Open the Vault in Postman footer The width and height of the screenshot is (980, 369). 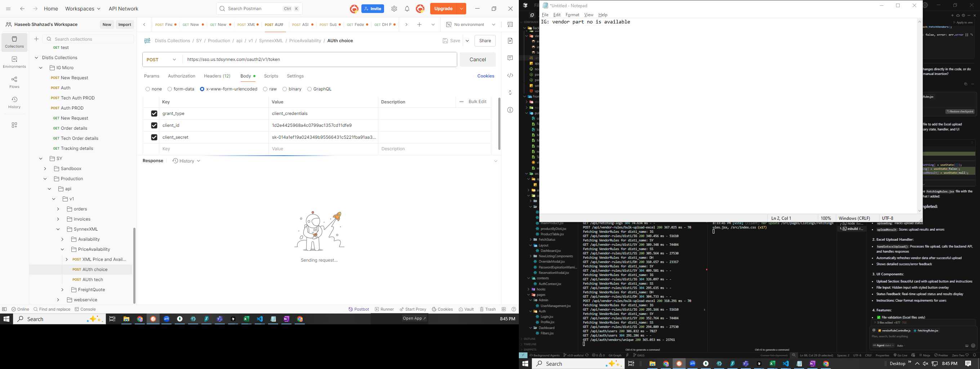466,309
